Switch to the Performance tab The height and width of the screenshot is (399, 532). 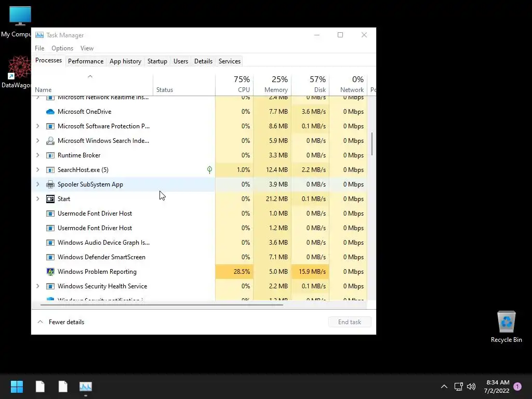86,61
